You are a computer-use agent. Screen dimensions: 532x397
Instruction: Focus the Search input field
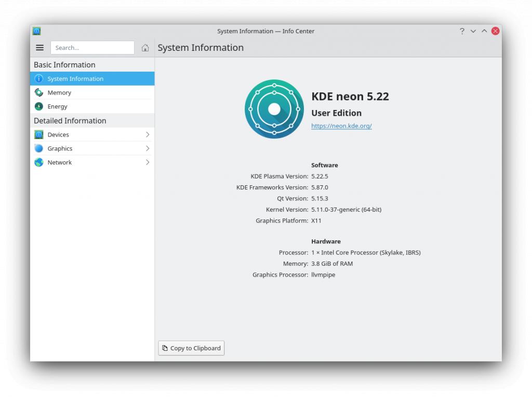92,48
